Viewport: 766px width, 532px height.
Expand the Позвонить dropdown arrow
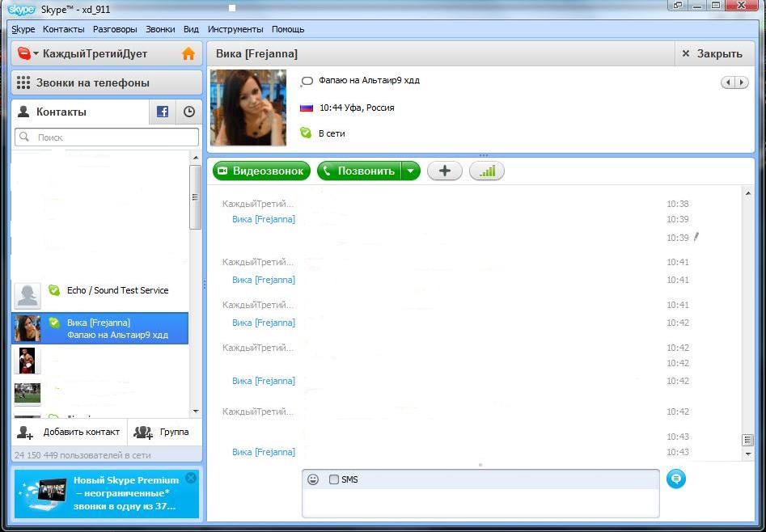411,171
